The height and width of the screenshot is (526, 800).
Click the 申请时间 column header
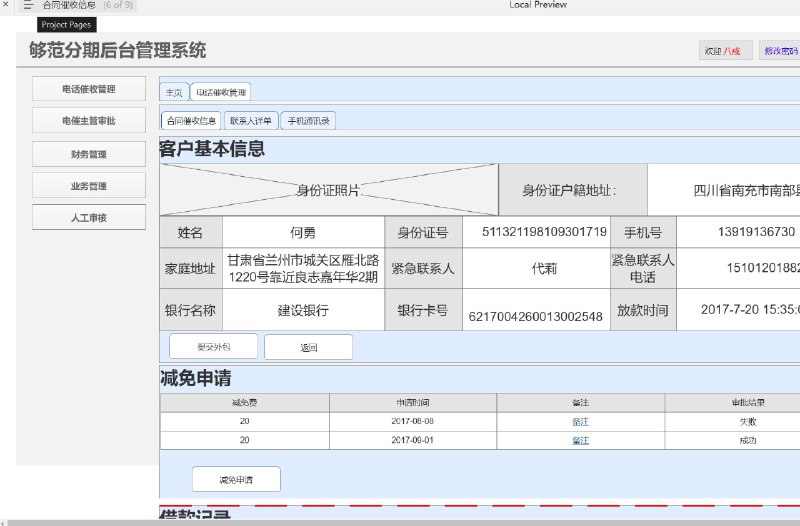[x=413, y=403]
